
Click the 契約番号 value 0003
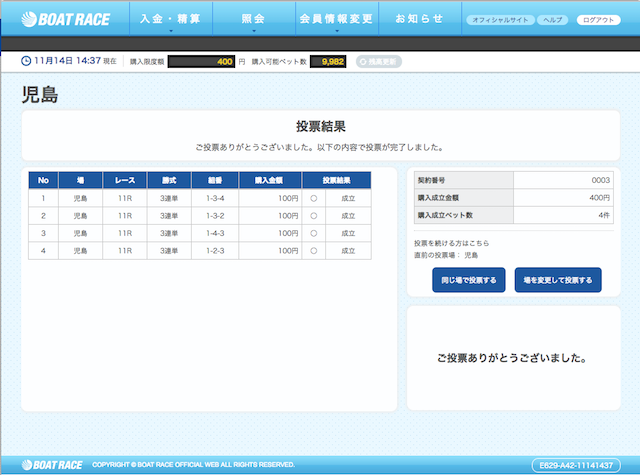tap(600, 180)
